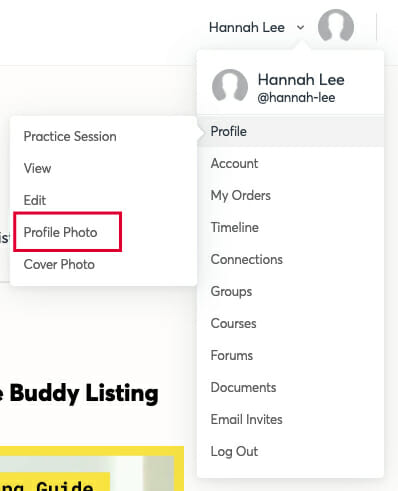Go to My Orders

click(x=291, y=195)
